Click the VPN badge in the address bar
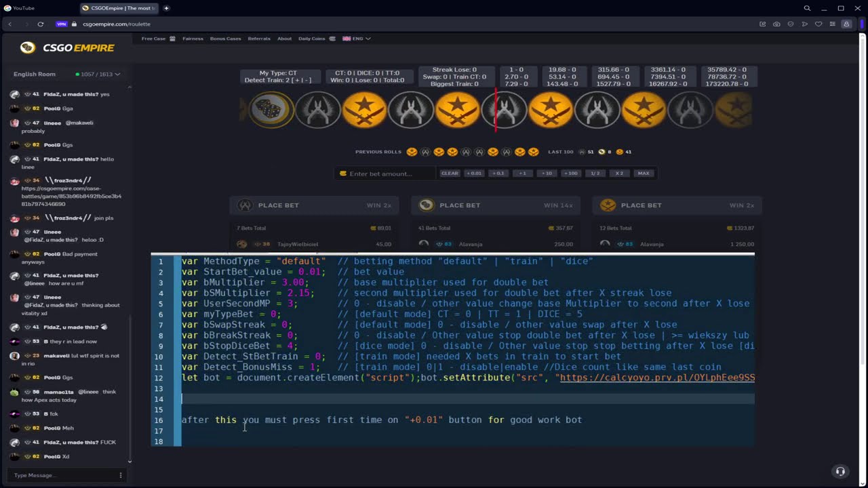The image size is (868, 488). (62, 24)
